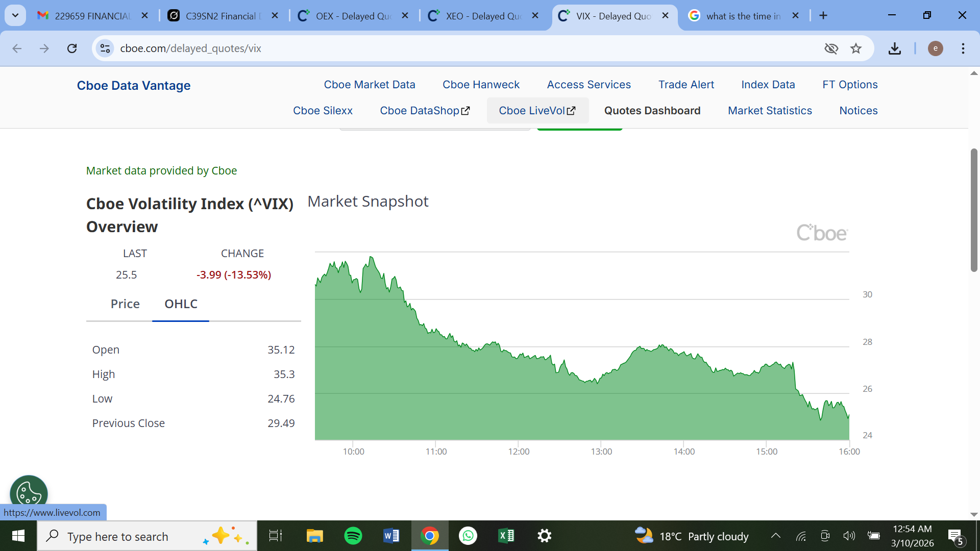Image resolution: width=980 pixels, height=551 pixels.
Task: Close the VIX Delayed Quotes tab
Action: [665, 16]
